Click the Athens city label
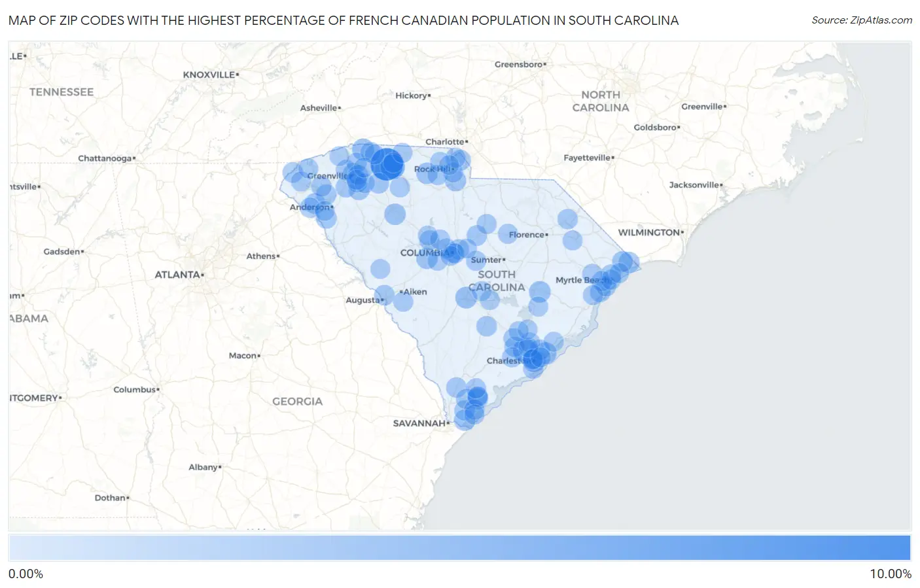The width and height of the screenshot is (920, 588). pos(262,256)
